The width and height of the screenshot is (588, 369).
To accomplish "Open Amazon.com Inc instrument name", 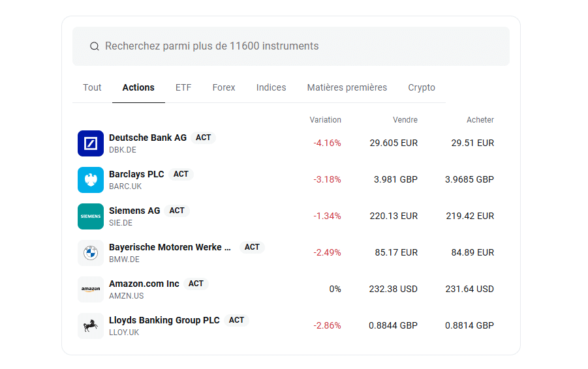I will [x=144, y=284].
